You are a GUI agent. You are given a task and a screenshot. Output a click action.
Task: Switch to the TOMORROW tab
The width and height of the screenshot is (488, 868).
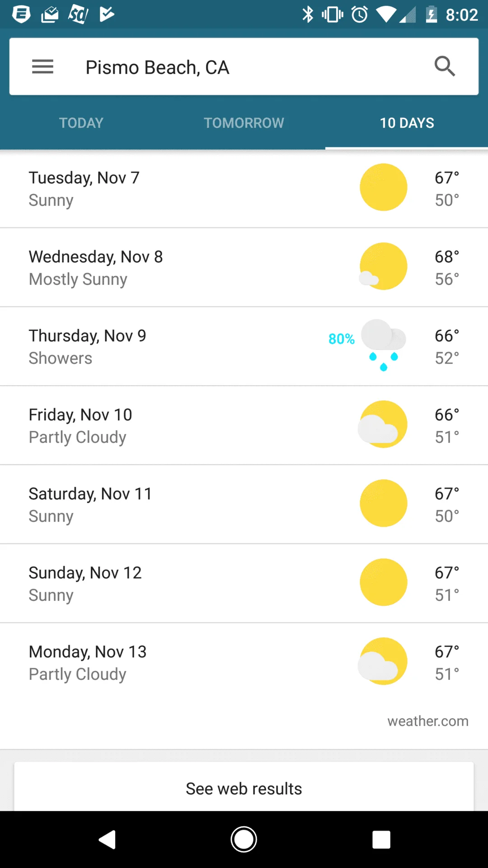(x=244, y=123)
